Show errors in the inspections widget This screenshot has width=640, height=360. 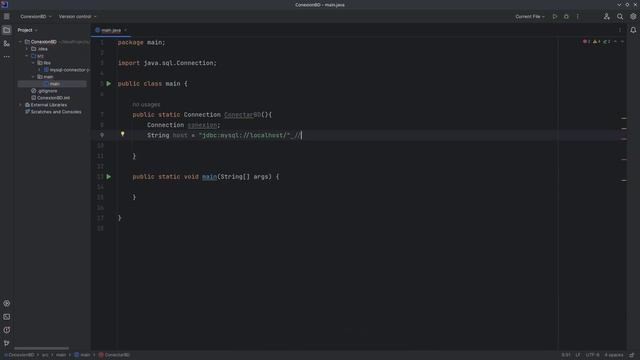(586, 42)
